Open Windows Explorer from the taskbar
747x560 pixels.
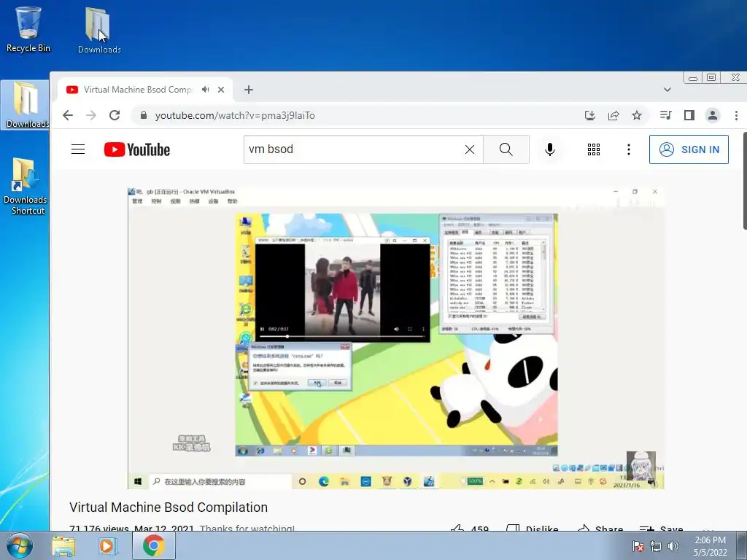click(x=63, y=546)
